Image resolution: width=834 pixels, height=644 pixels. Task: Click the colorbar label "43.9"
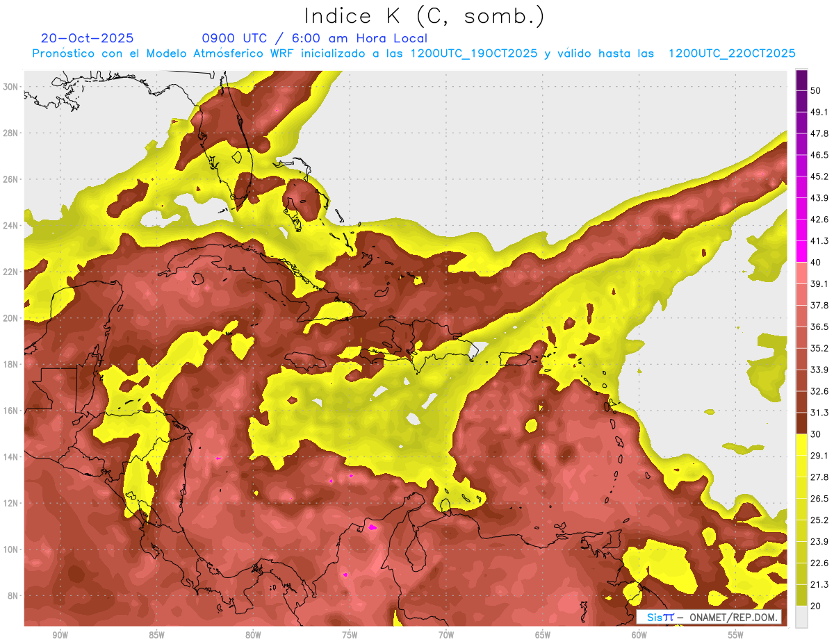[819, 198]
